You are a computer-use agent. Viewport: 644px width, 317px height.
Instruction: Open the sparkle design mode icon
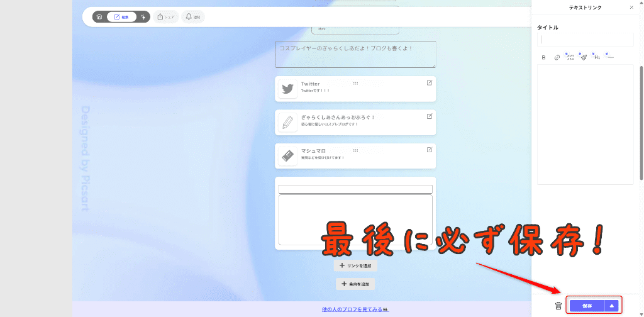(x=143, y=17)
